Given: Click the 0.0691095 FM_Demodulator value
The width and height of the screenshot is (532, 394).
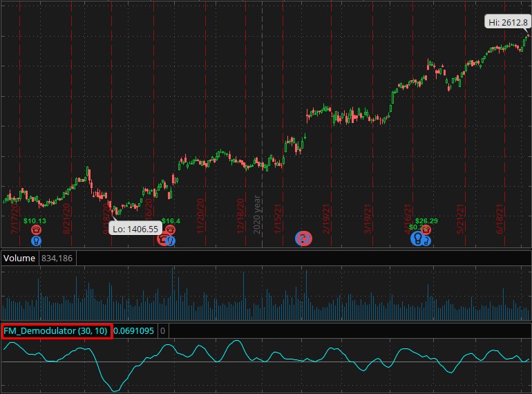Looking at the screenshot, I should coord(135,331).
